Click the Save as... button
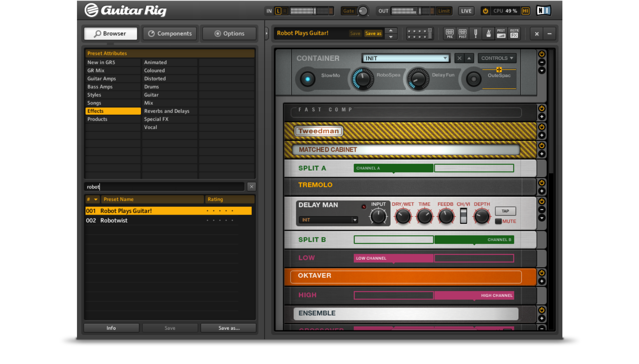Viewport: 639px width, 364px height. tap(228, 328)
